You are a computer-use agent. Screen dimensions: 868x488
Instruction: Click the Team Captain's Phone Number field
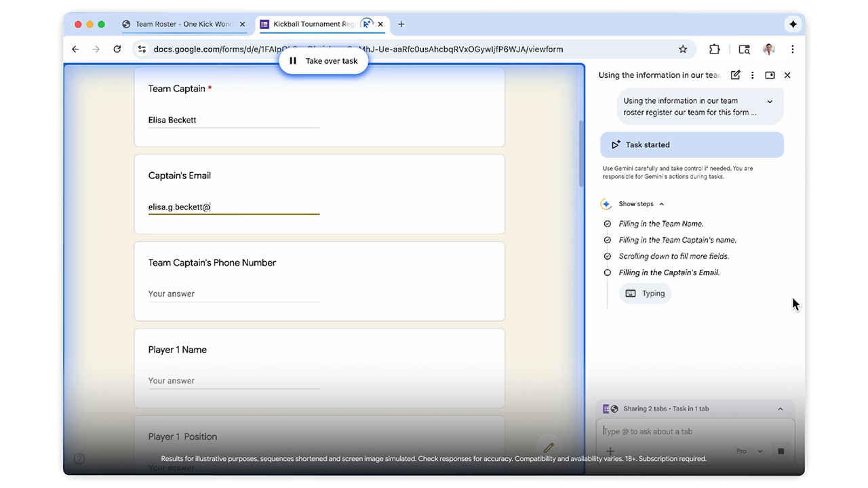(233, 294)
